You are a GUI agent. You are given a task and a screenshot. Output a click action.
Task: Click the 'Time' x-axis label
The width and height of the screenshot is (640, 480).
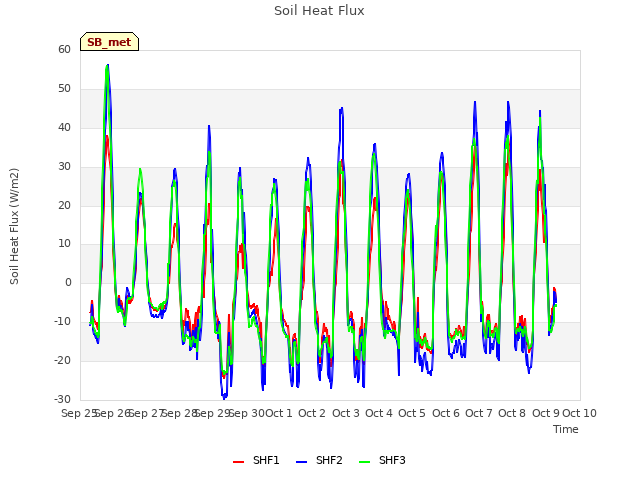coord(566,429)
